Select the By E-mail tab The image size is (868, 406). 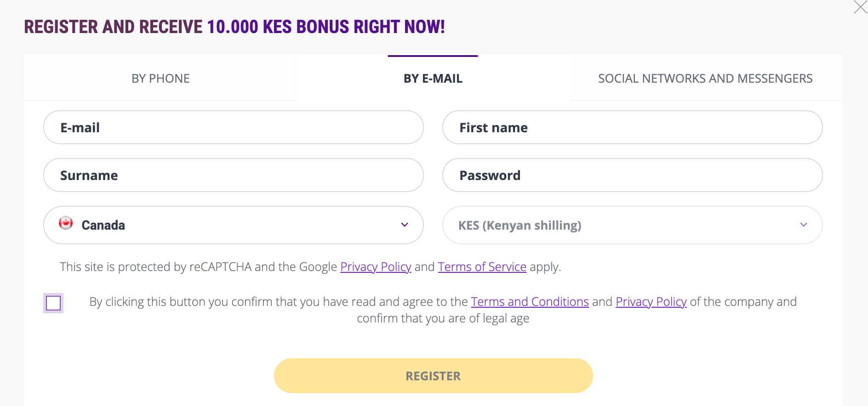pos(433,78)
